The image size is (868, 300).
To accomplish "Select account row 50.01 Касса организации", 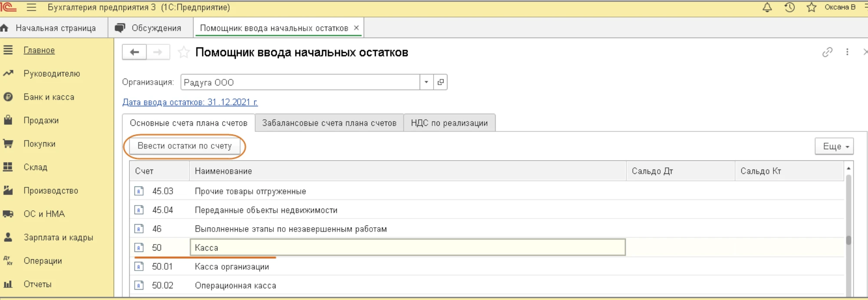I will point(232,267).
